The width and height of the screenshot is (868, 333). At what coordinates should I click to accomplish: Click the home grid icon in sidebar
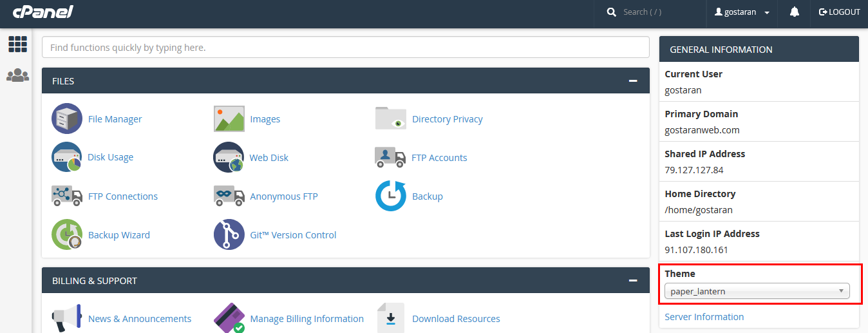tap(17, 44)
